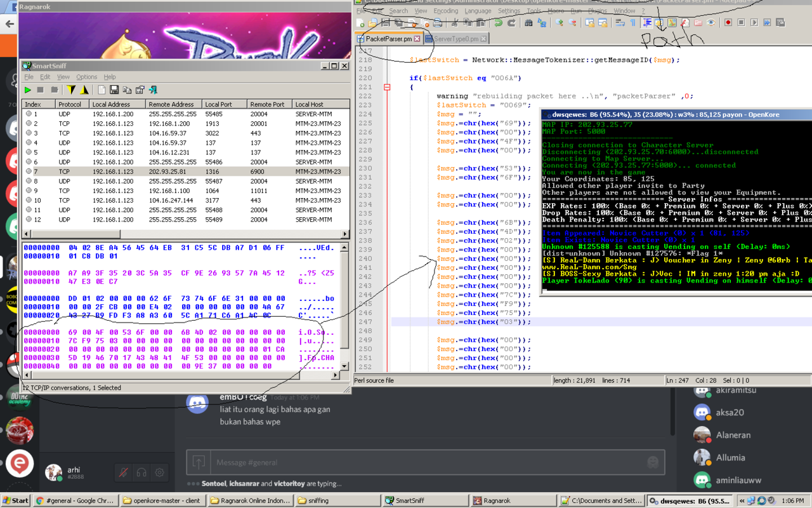Click Notepad++ macro playback icon
This screenshot has width=812, height=508.
pyautogui.click(x=754, y=23)
